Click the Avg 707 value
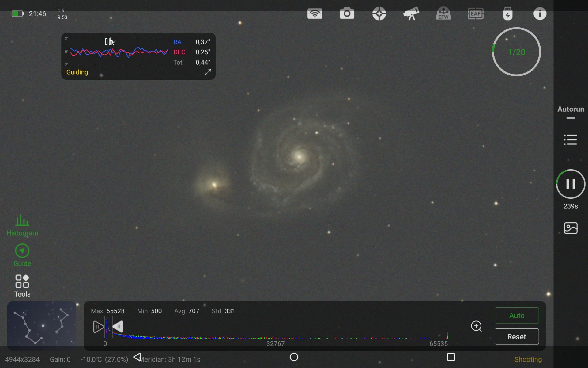Screen dimensions: 588x368 [194, 311]
